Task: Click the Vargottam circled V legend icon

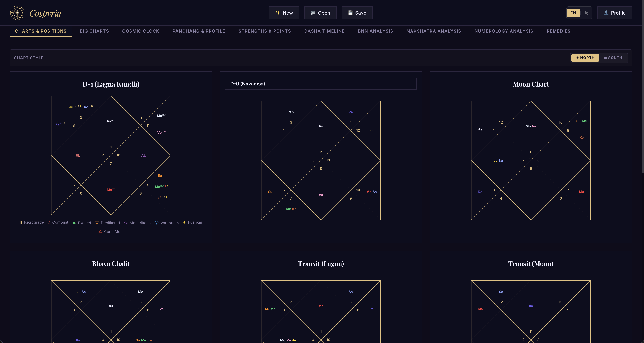Action: (157, 223)
